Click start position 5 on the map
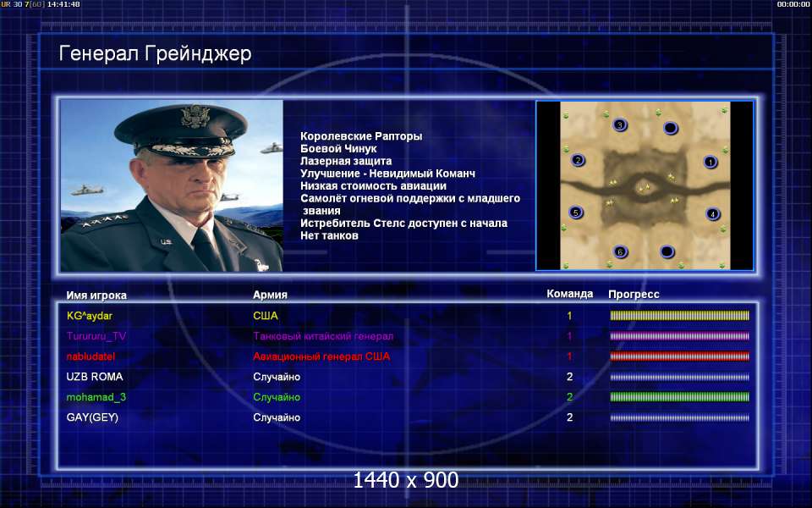Viewport: 812px width, 508px height. click(x=576, y=212)
